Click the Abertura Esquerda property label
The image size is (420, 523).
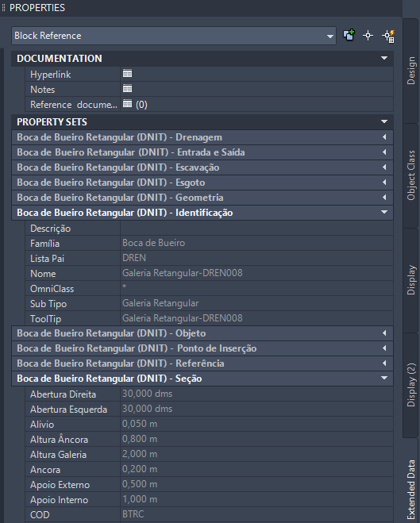tap(69, 410)
